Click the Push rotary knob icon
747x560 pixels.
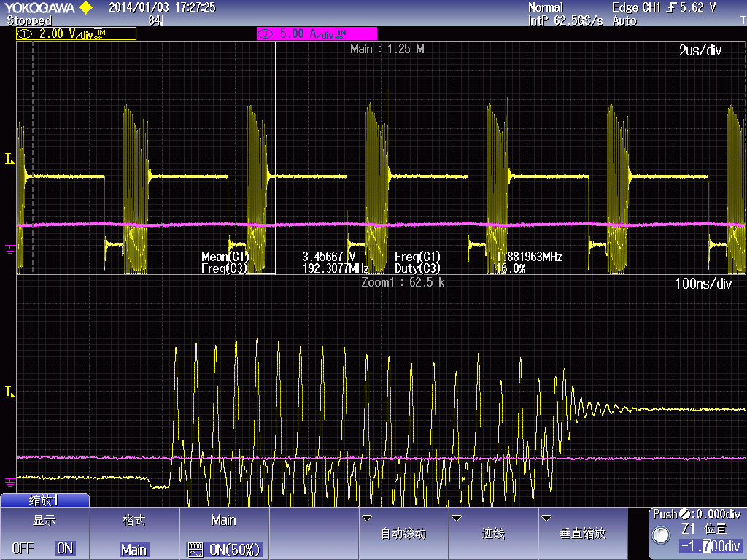(661, 534)
